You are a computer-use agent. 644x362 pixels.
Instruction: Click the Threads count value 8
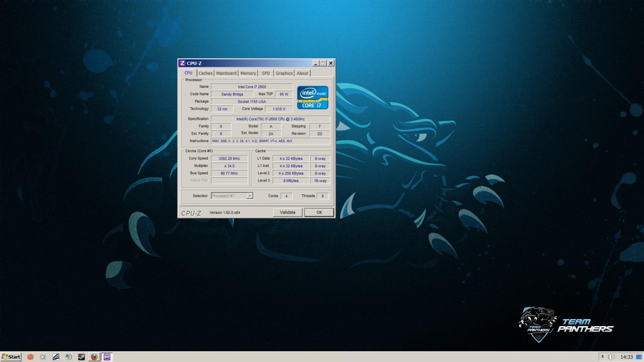pyautogui.click(x=323, y=196)
